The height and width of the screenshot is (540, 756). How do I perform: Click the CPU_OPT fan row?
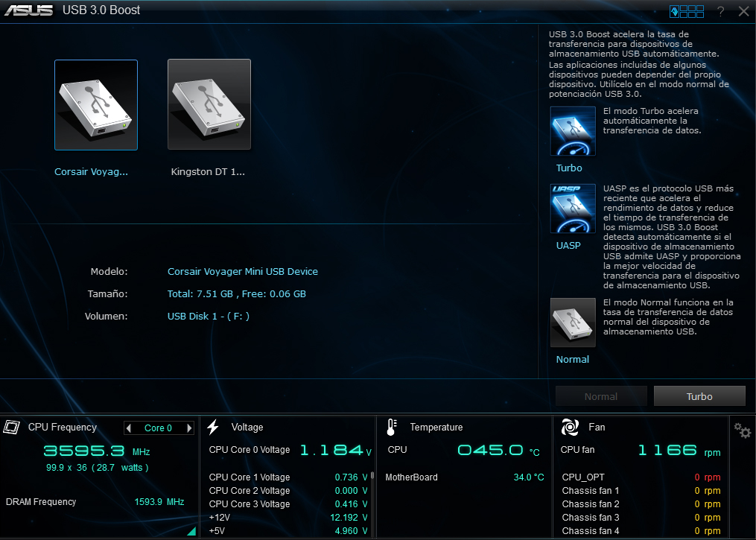click(x=641, y=477)
